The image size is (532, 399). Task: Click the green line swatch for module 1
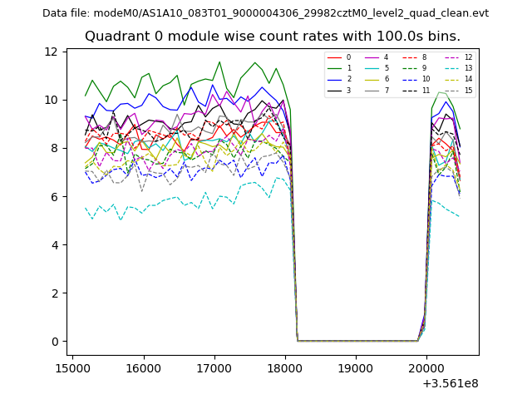(334, 68)
